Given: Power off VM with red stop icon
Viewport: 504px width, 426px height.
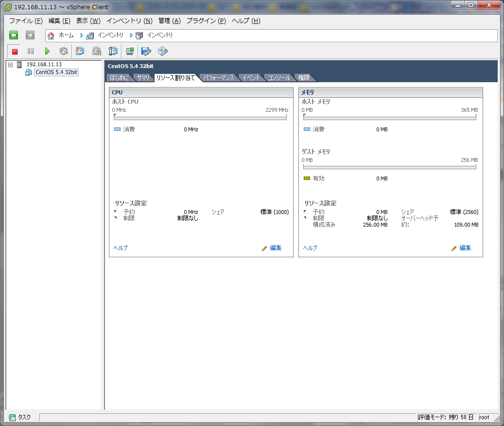Looking at the screenshot, I should pyautogui.click(x=15, y=51).
